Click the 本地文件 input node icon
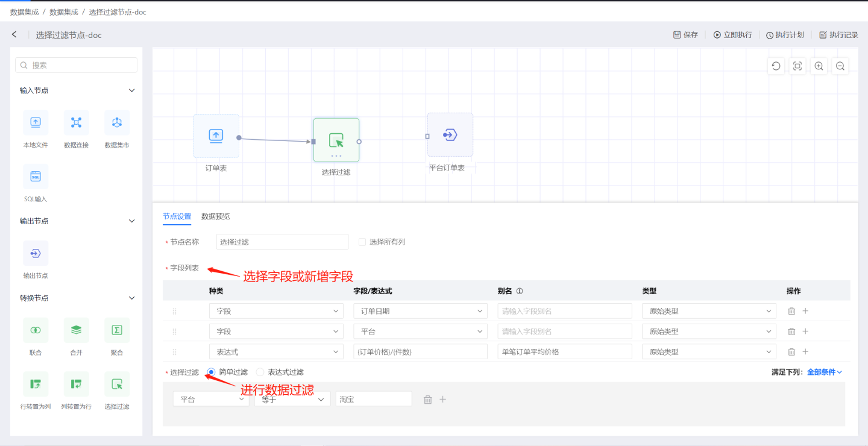 (x=36, y=122)
